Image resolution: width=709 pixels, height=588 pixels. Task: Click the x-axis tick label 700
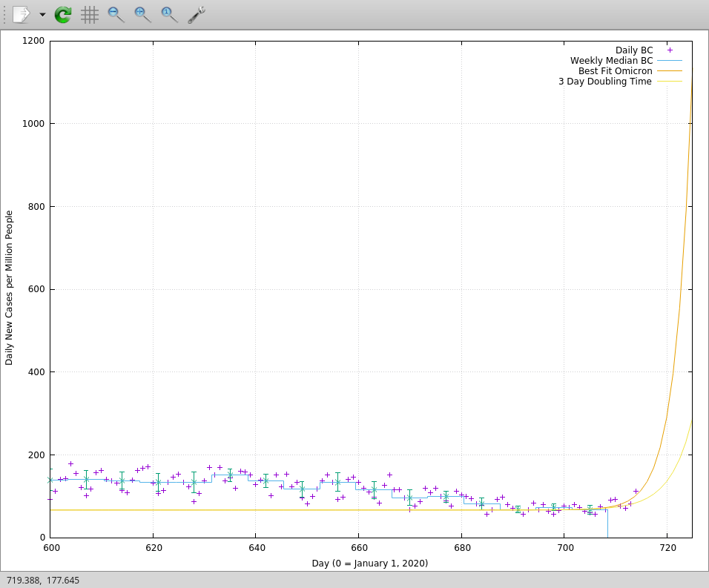[x=565, y=548]
